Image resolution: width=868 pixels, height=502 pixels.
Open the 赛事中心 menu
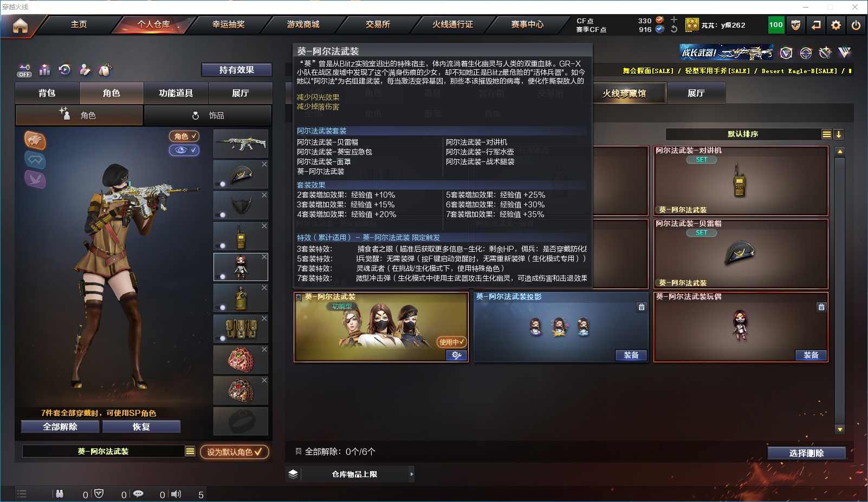(x=527, y=24)
